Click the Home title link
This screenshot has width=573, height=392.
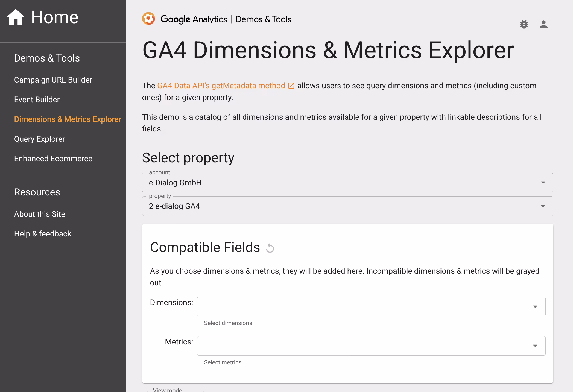[x=55, y=17]
